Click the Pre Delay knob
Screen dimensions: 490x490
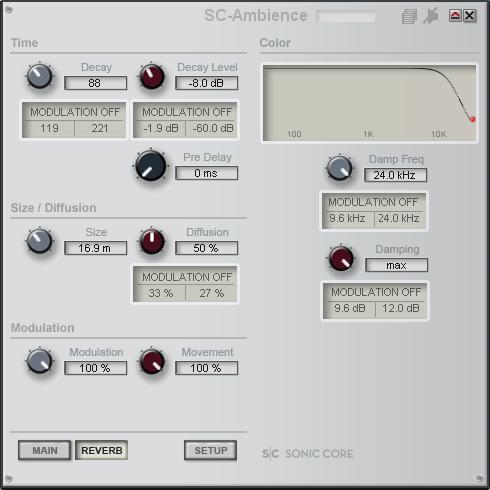click(x=151, y=166)
